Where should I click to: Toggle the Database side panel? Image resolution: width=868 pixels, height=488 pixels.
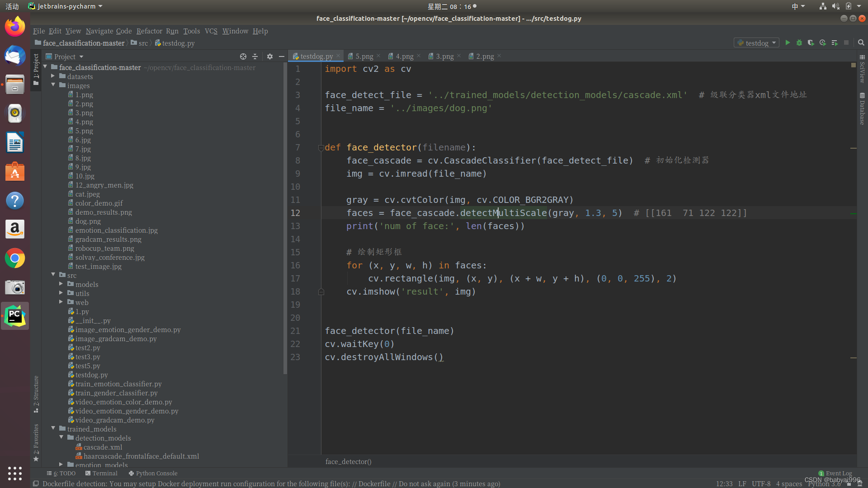862,109
